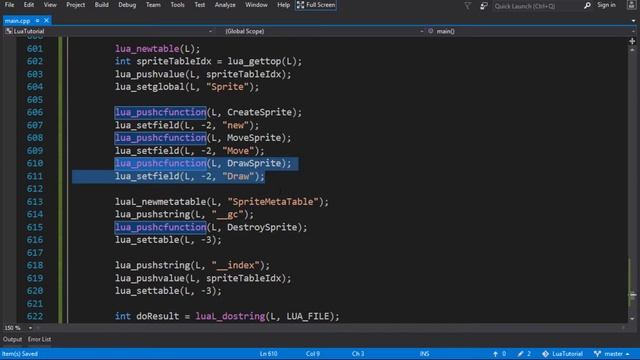The width and height of the screenshot is (640, 360).
Task: Open the Edit menu
Action: [x=29, y=5]
